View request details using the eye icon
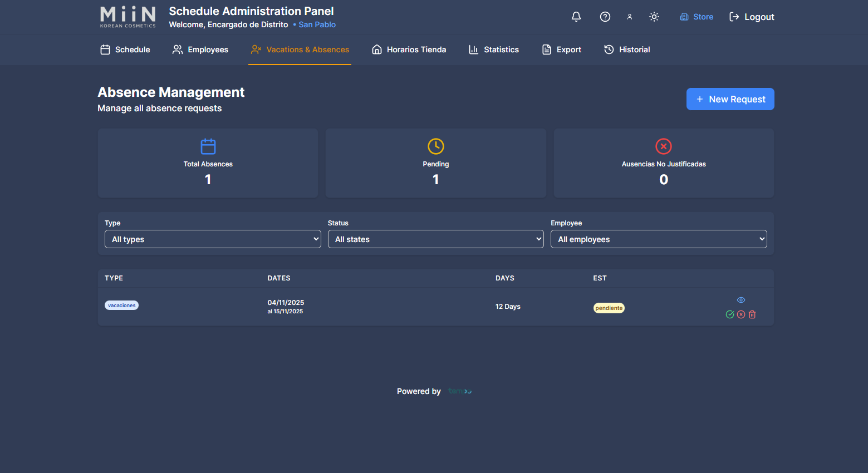Screen dimensions: 868x473 [x=741, y=299]
